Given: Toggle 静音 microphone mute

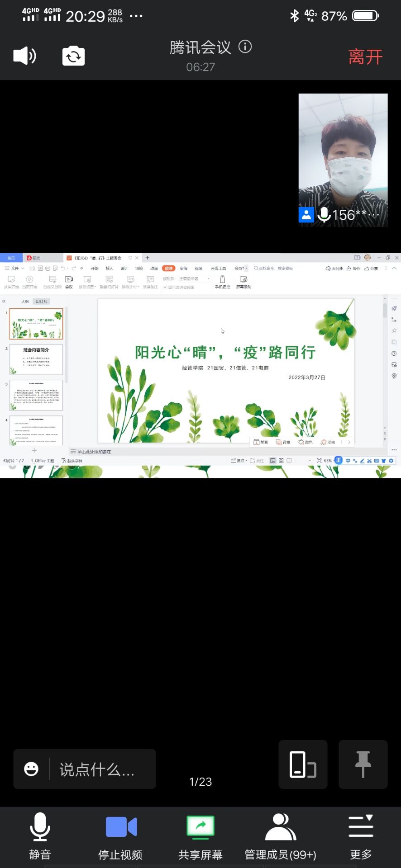Looking at the screenshot, I should pyautogui.click(x=40, y=836).
